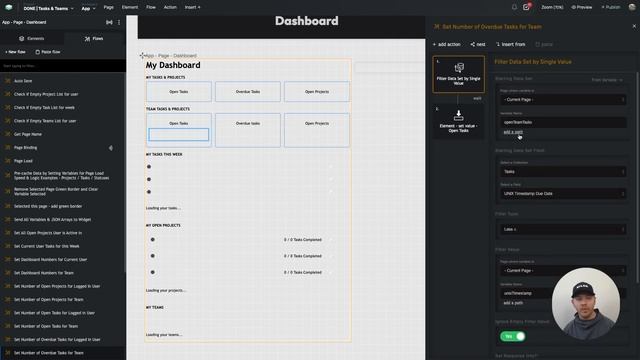This screenshot has width=640, height=360.
Task: Switch to the Flows tab
Action: pyautogui.click(x=94, y=38)
